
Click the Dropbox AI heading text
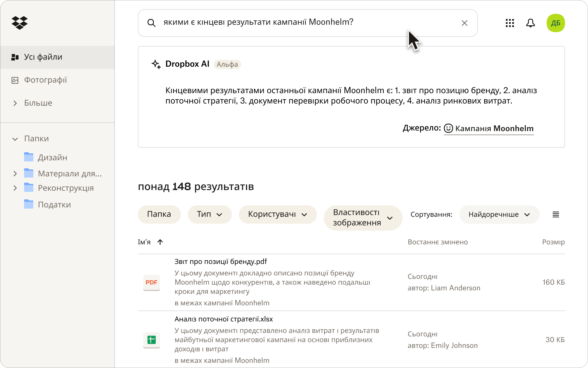click(x=187, y=64)
